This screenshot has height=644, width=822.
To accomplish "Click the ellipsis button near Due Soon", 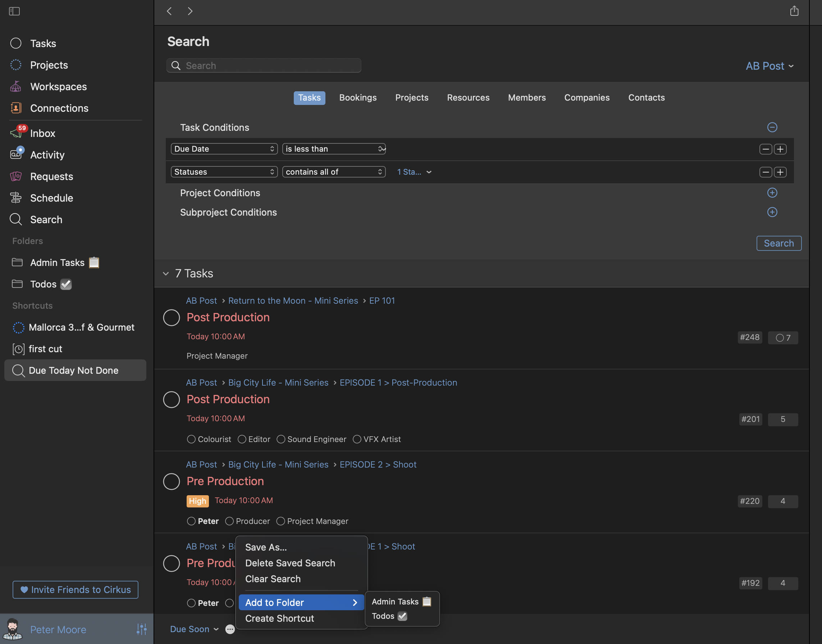I will click(230, 629).
